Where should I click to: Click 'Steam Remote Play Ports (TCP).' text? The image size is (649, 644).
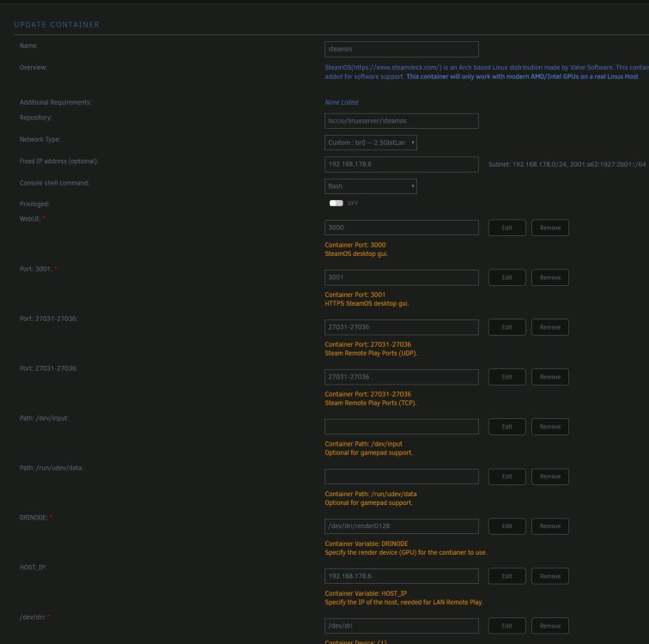pos(371,403)
